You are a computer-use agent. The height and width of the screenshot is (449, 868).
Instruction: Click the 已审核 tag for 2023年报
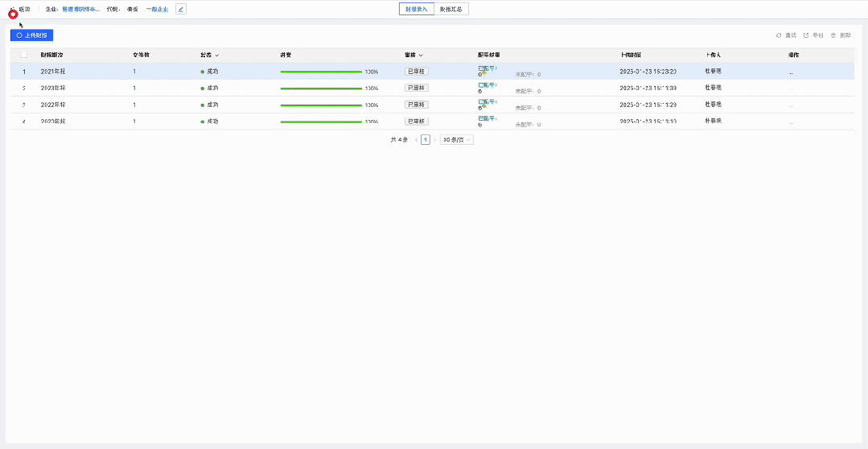(417, 88)
